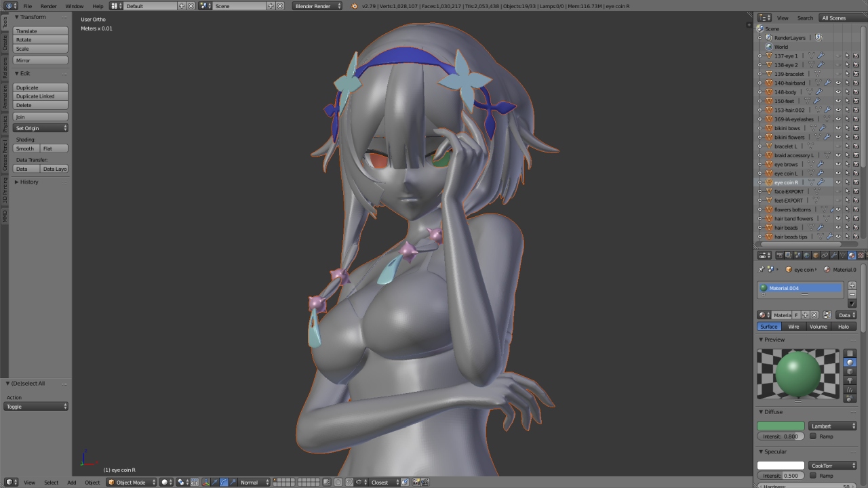The image size is (868, 488).
Task: Open the Render menu
Action: [x=49, y=6]
